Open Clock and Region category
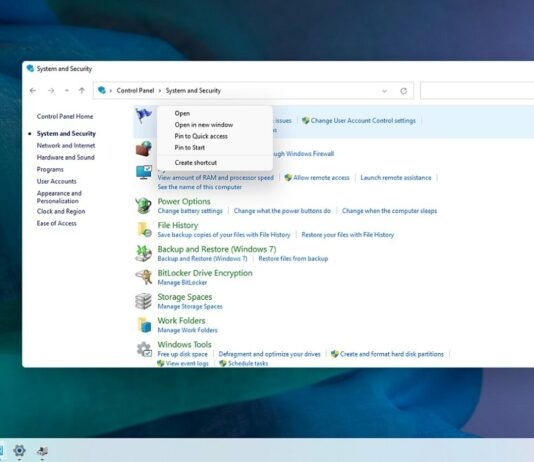Image resolution: width=534 pixels, height=462 pixels. [61, 211]
